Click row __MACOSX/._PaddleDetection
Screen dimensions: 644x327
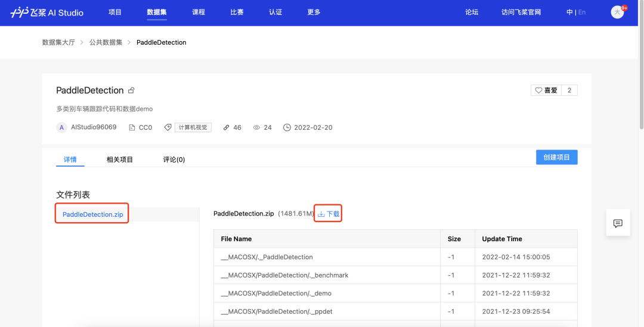395,257
